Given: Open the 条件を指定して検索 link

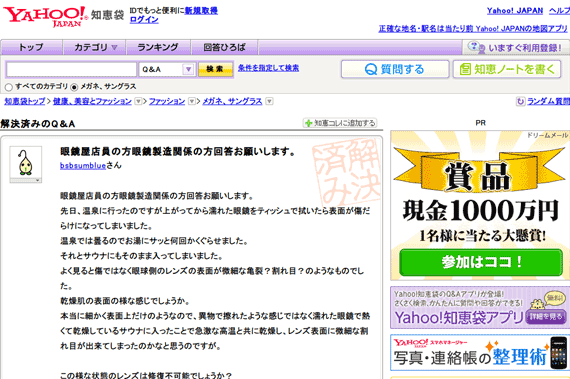Looking at the screenshot, I should (x=268, y=68).
